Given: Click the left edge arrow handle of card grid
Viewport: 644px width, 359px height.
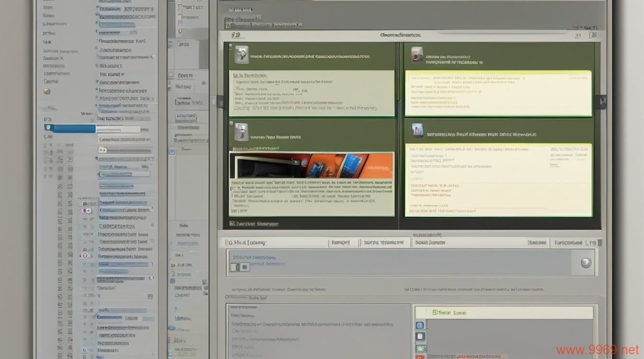Looking at the screenshot, I should [x=220, y=101].
